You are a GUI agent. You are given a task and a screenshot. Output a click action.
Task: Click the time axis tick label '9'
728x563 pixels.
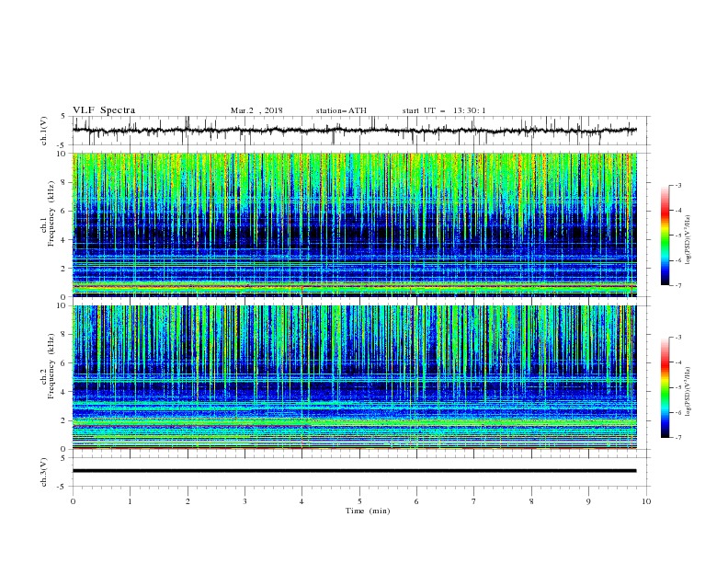[x=588, y=501]
